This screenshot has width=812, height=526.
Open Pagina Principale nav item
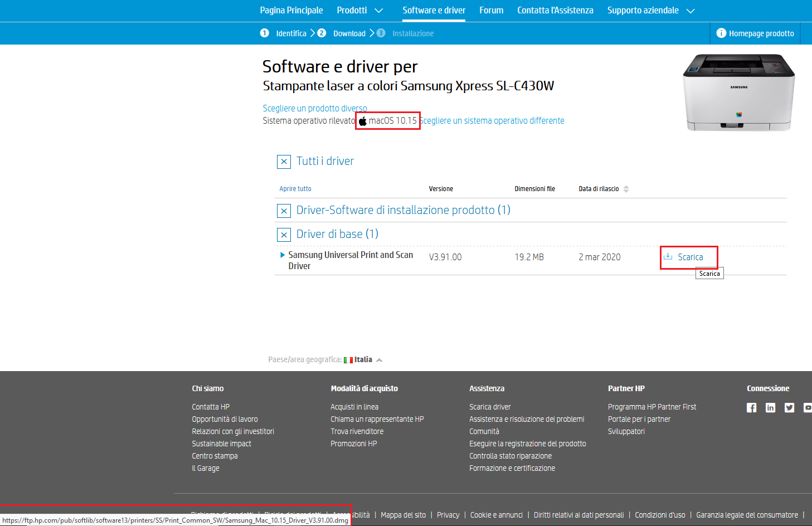291,10
